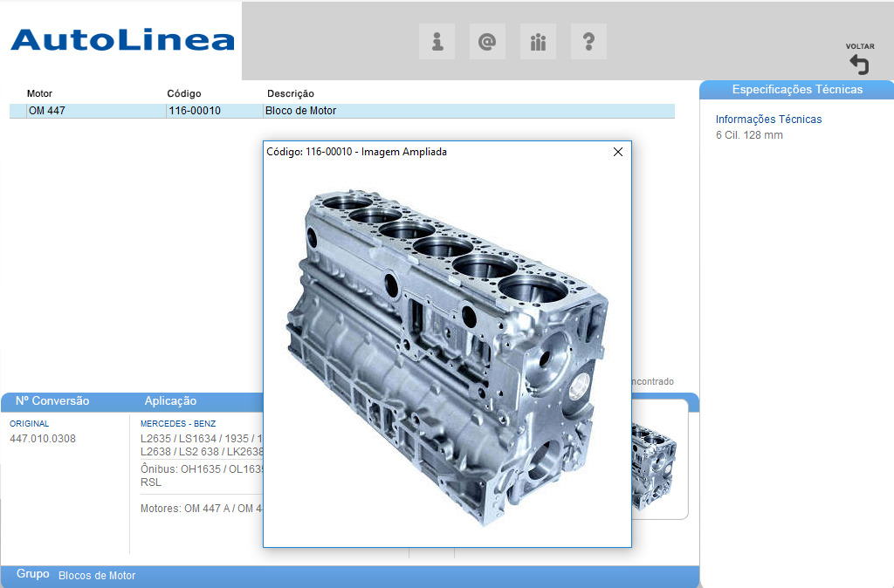Click the people group icon
Image resolution: width=894 pixels, height=588 pixels.
(x=538, y=42)
